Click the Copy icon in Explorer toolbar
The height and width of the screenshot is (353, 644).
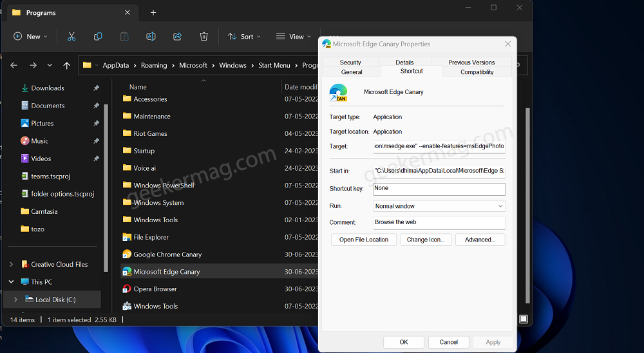(98, 37)
